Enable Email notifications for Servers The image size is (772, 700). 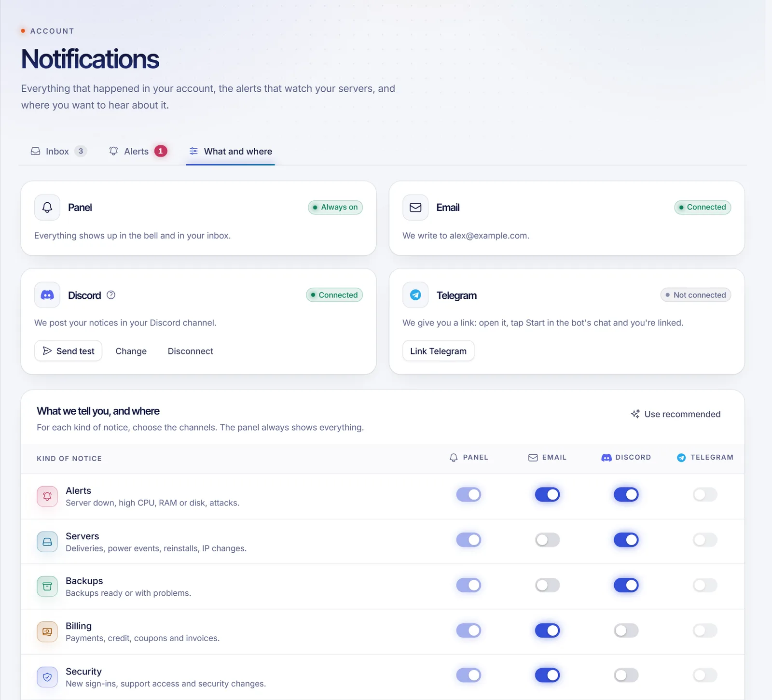547,540
